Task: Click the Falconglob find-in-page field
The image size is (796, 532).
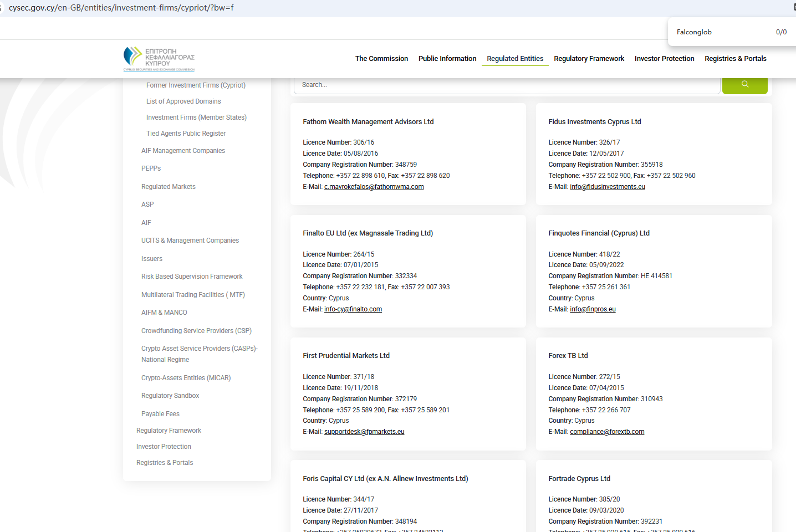Action: tap(721, 32)
